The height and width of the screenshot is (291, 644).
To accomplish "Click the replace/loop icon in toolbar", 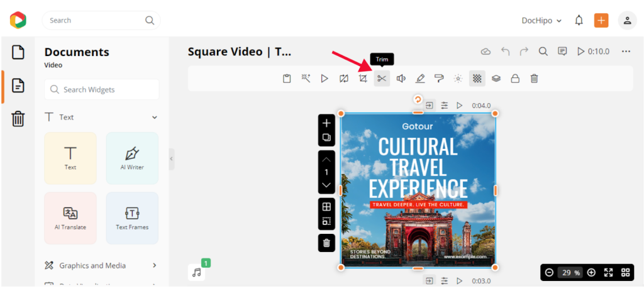I will (344, 79).
